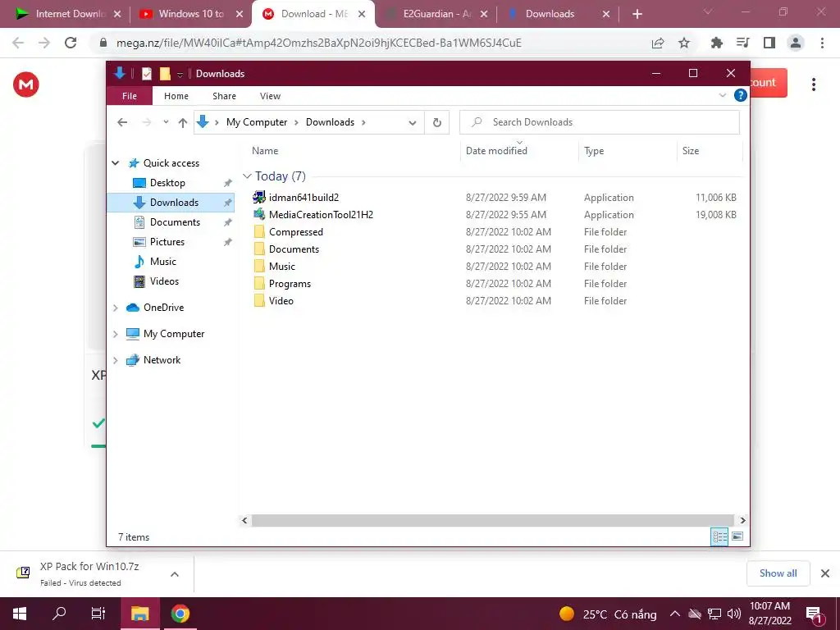Open Task View on taskbar

(x=98, y=614)
